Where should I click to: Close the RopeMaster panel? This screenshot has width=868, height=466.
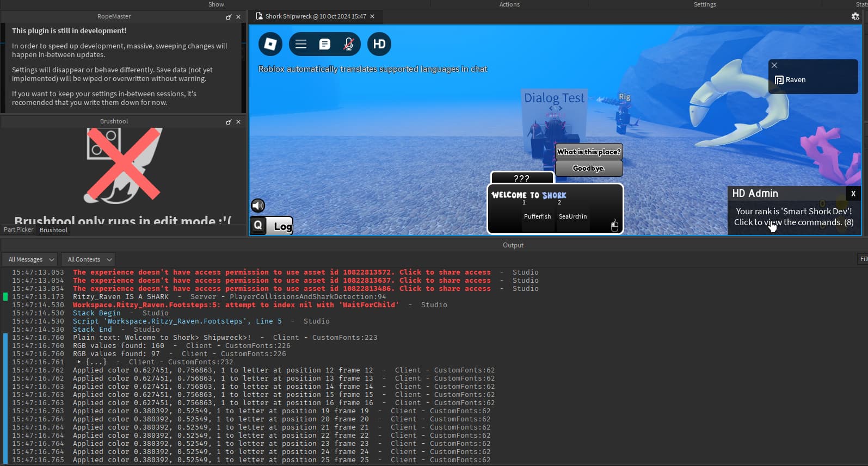(x=238, y=17)
